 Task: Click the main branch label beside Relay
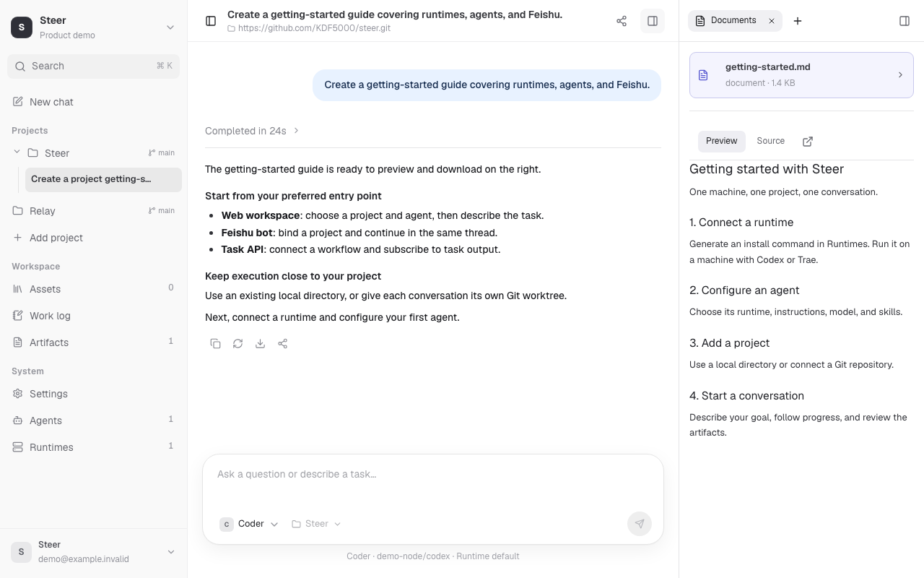pyautogui.click(x=162, y=211)
